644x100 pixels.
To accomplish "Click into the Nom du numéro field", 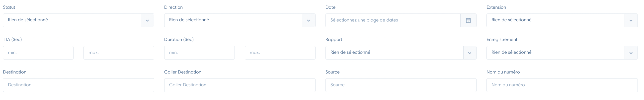I will 562,85.
